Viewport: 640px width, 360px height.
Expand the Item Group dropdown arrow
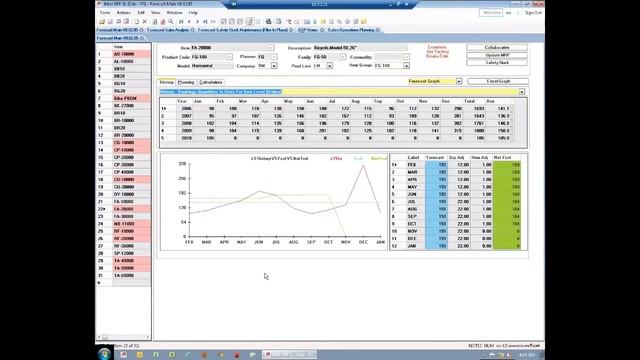point(406,66)
